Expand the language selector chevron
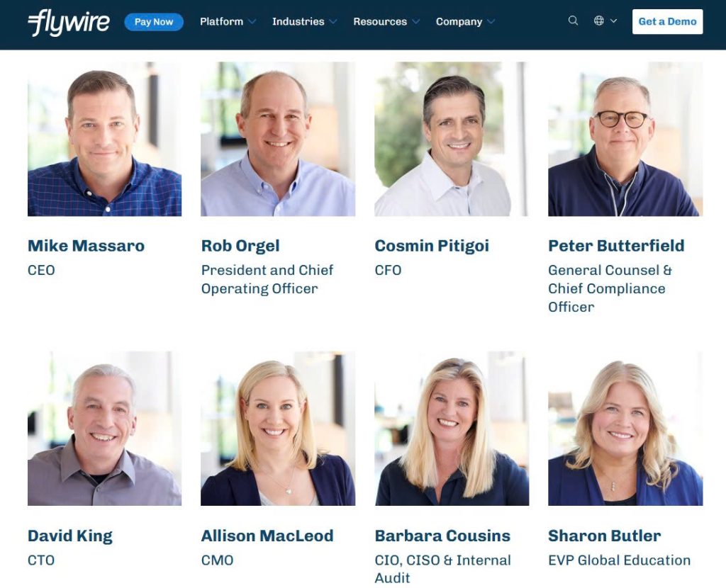This screenshot has width=726, height=588. tap(613, 21)
